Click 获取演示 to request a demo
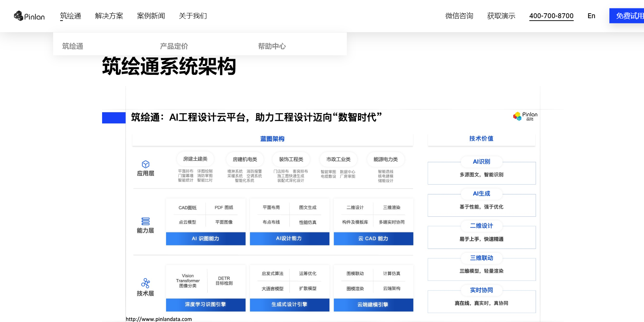This screenshot has width=644, height=322. pos(501,16)
